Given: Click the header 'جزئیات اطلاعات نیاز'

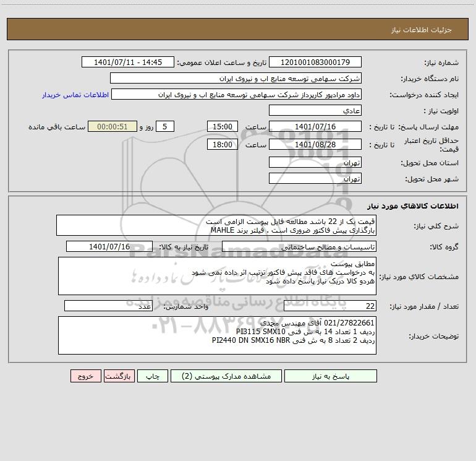Looking at the screenshot, I should pos(422,30).
